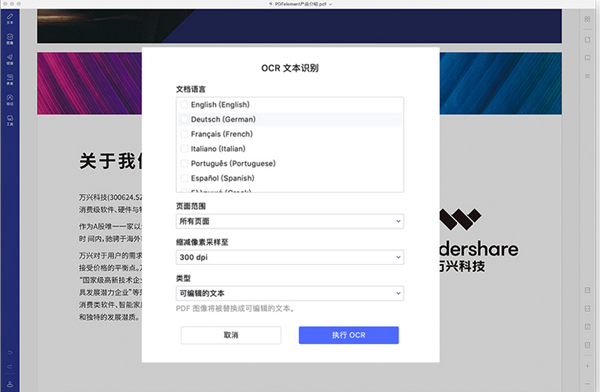Click the '类型' label
The height and width of the screenshot is (392, 600).
pyautogui.click(x=183, y=278)
